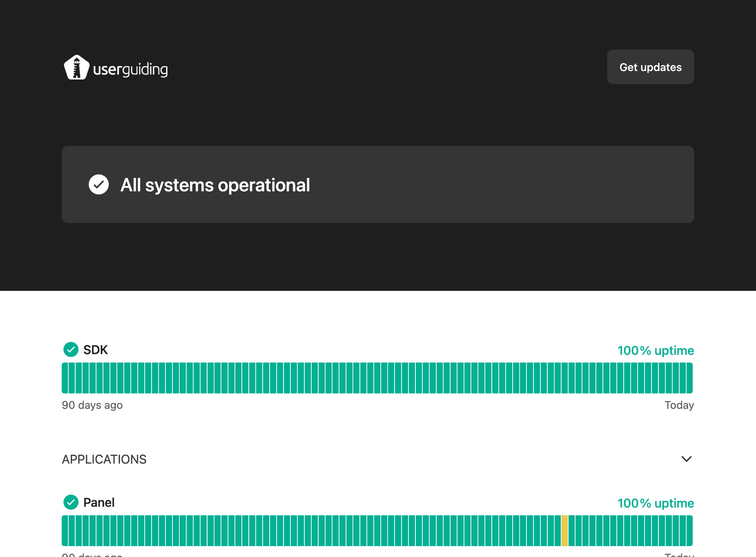Click the first bar in the Panel uptime chart
The height and width of the screenshot is (557, 756).
(x=65, y=531)
